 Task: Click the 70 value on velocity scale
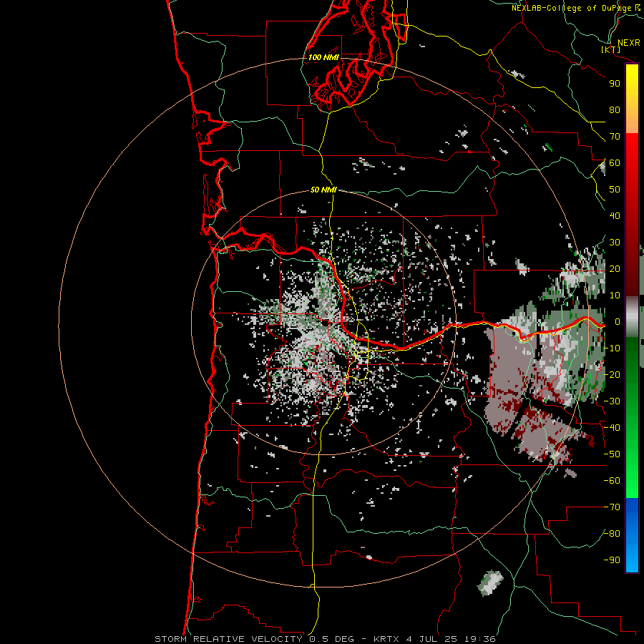pos(615,137)
